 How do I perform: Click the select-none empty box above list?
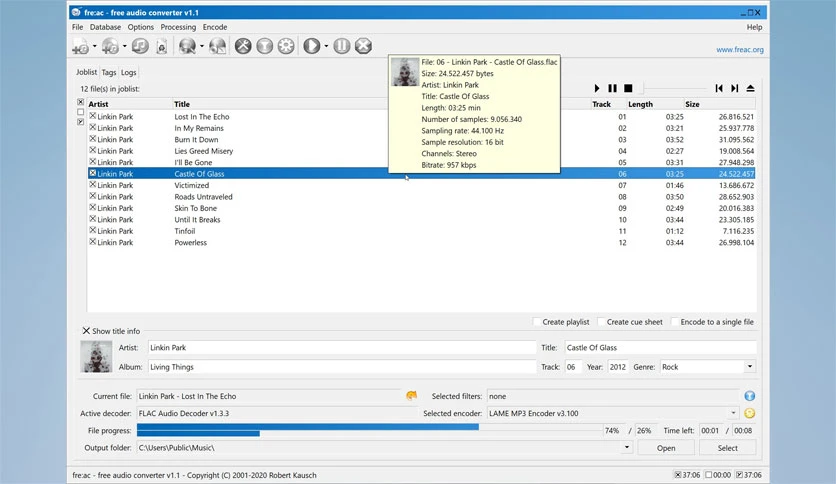click(x=81, y=112)
